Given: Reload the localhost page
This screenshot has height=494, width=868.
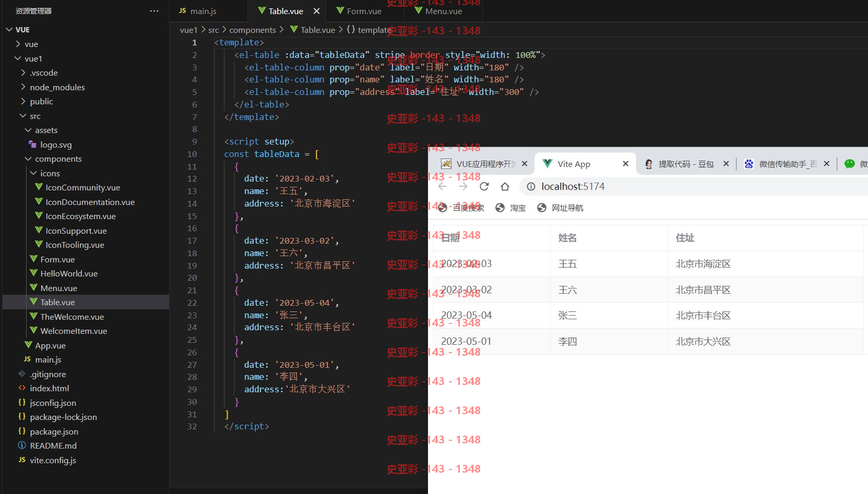Looking at the screenshot, I should [x=484, y=186].
